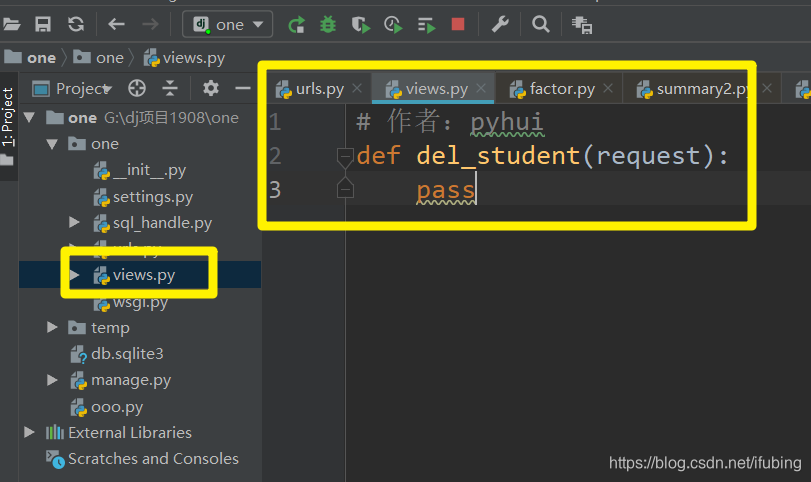The image size is (811, 482).
Task: Close the factor.py tab
Action: (x=608, y=88)
